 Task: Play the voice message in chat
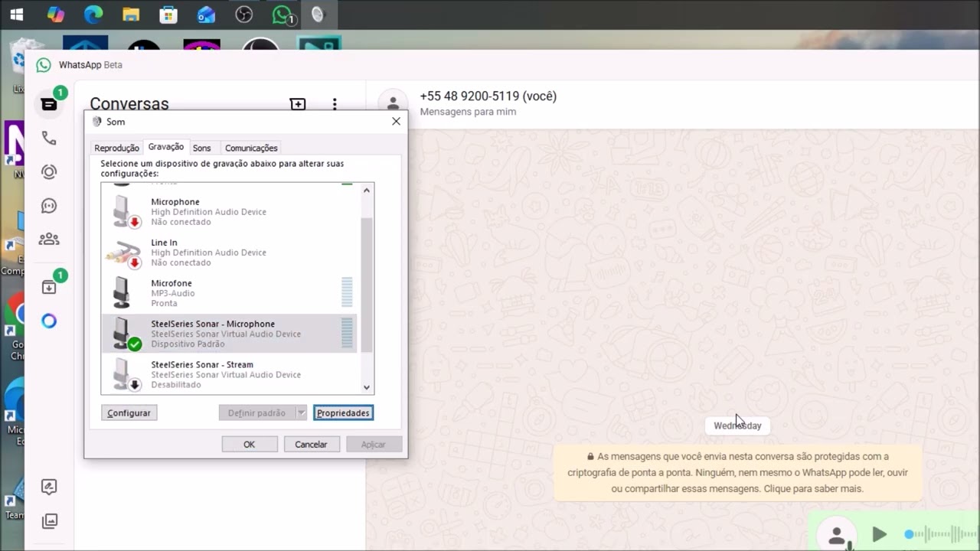(879, 534)
